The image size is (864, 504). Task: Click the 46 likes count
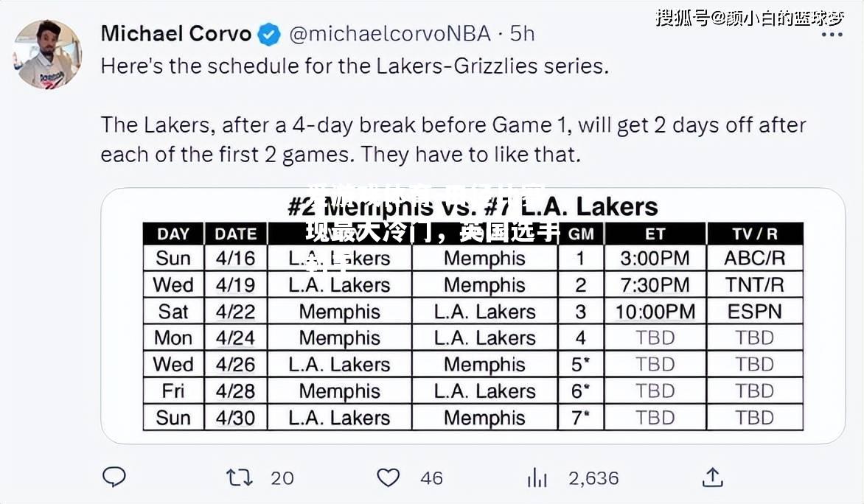[431, 477]
